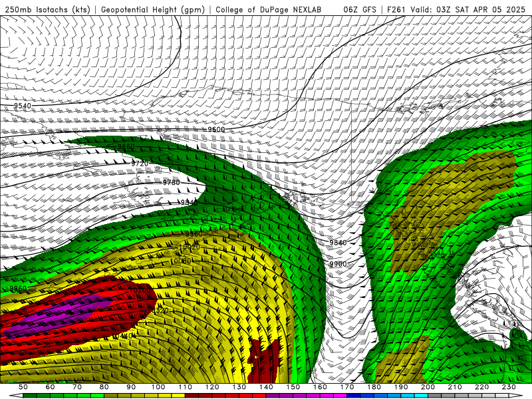Click the "250mb Isotachs (kts)" title text

coord(47,10)
